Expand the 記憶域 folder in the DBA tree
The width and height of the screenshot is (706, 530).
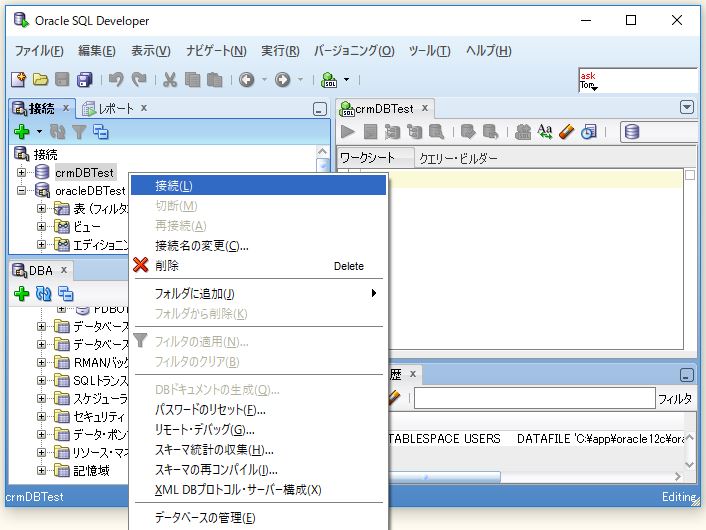[41, 470]
